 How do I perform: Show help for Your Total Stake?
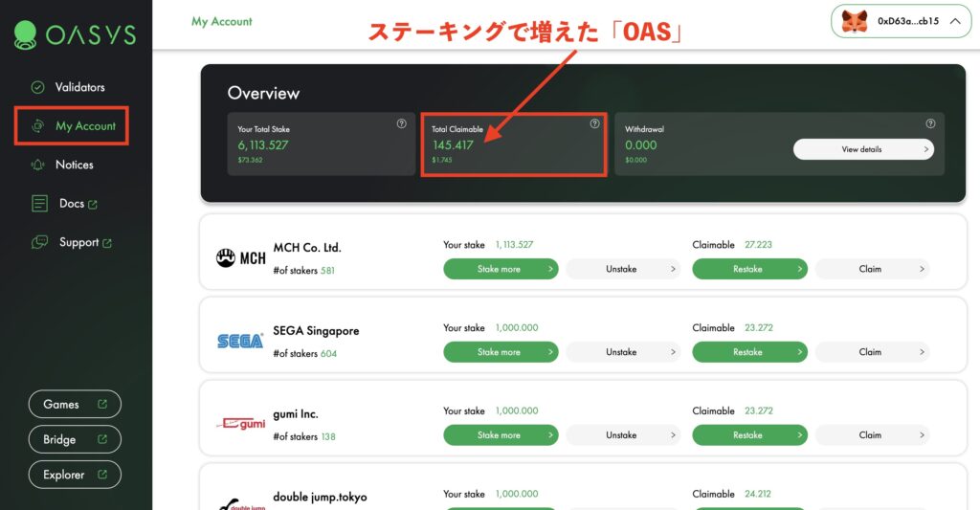402,123
